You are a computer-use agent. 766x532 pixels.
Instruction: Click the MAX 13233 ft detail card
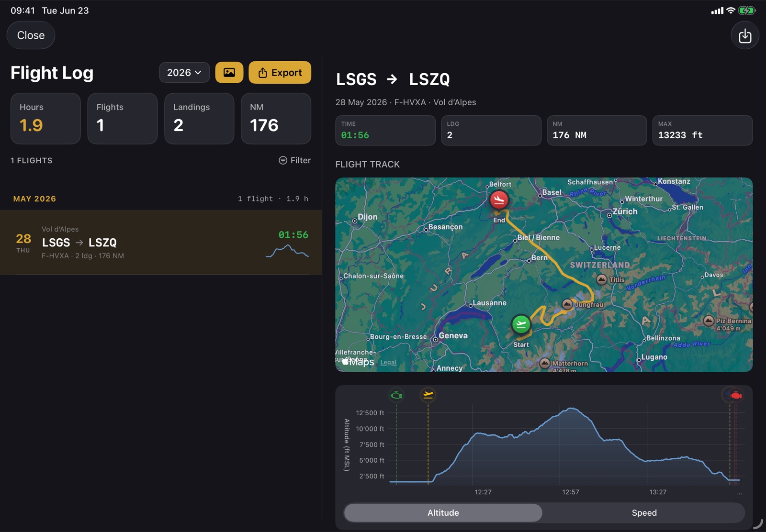point(702,130)
